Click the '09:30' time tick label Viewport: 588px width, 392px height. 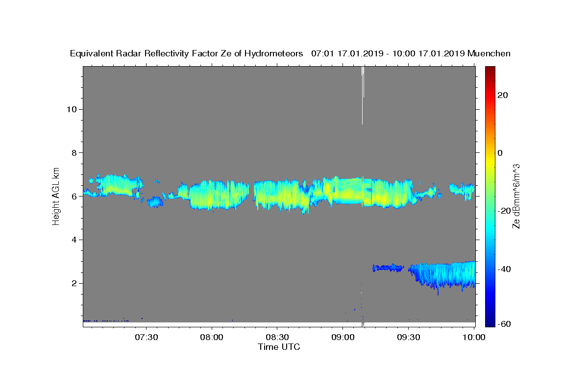click(409, 337)
